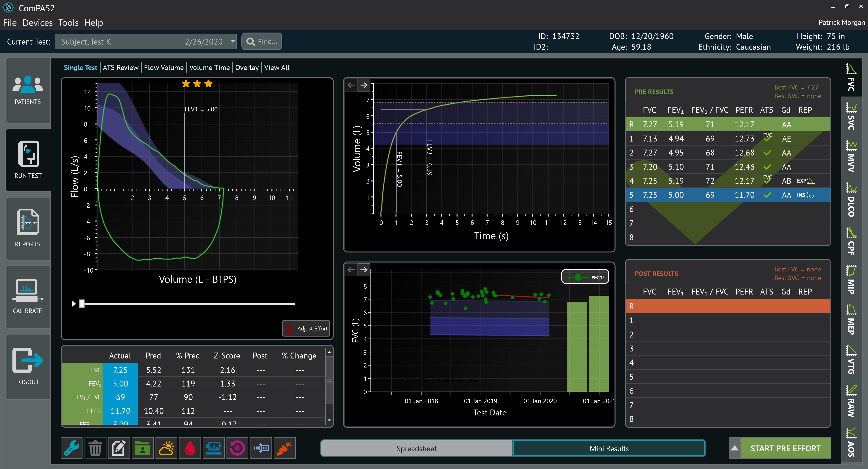The width and height of the screenshot is (868, 469).
Task: Click the trash can delete icon
Action: (95, 448)
